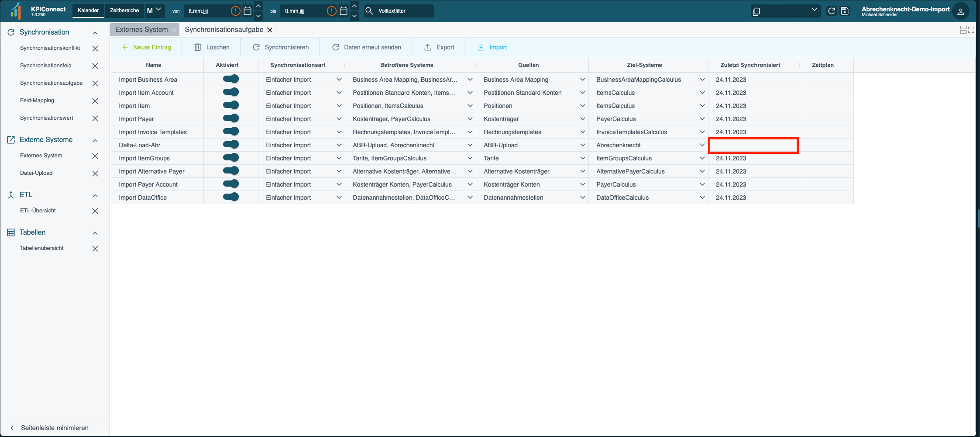Click the calendar icon beside the 'von' date
Screen dimensions: 980x437
248,11
